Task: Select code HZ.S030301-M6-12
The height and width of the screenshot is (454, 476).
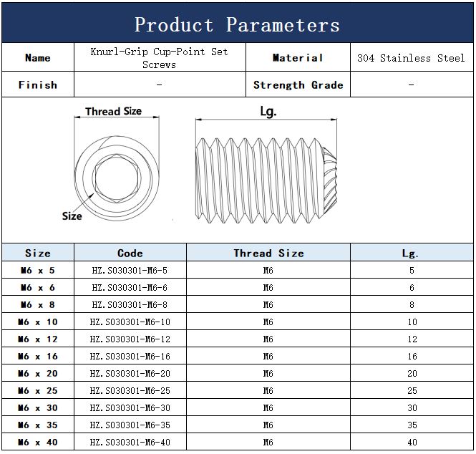Action: click(x=130, y=339)
